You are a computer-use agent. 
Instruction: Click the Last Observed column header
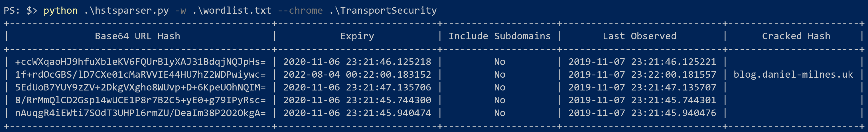tap(639, 36)
